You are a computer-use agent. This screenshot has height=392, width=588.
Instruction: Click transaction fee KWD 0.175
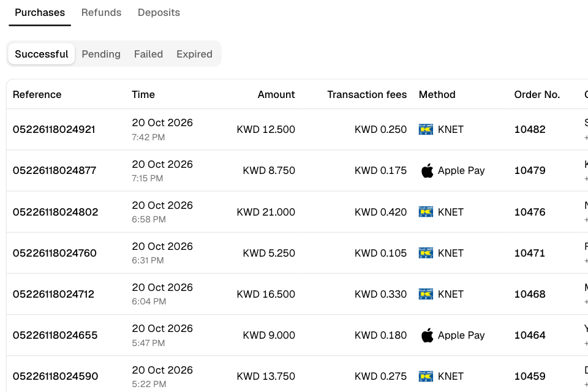pos(380,170)
